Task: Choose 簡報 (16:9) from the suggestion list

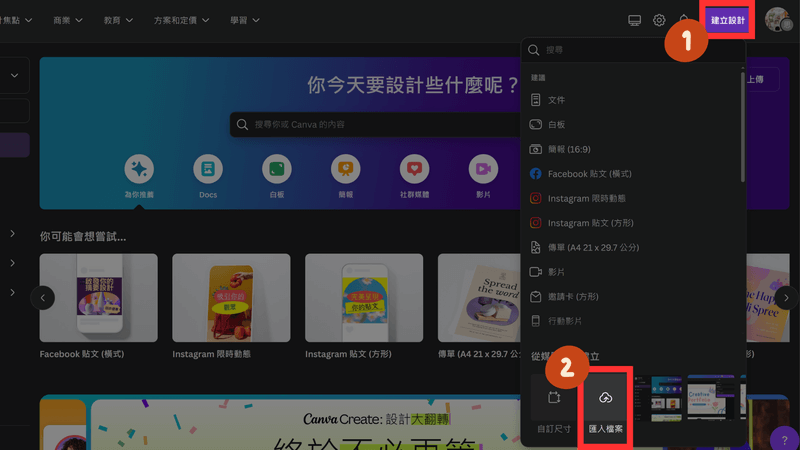Action: 570,149
